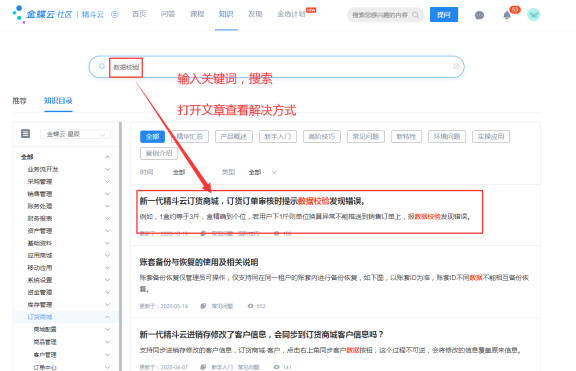576x371 pixels.
Task: Open 金选计划 in top navigation
Action: pyautogui.click(x=291, y=14)
